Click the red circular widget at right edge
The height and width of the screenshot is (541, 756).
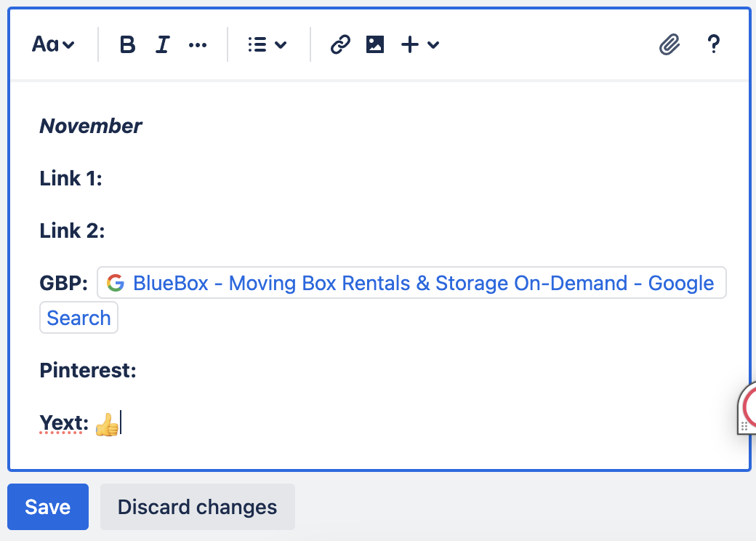(747, 407)
